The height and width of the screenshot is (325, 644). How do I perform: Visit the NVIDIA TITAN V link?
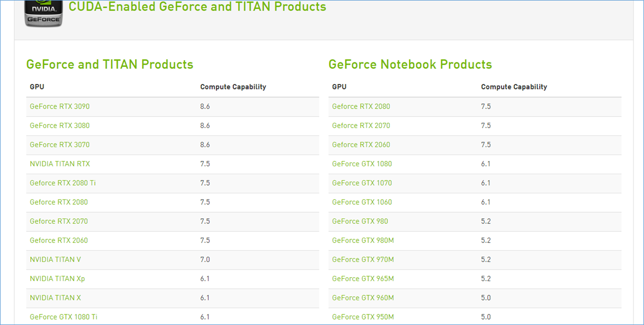click(x=56, y=259)
